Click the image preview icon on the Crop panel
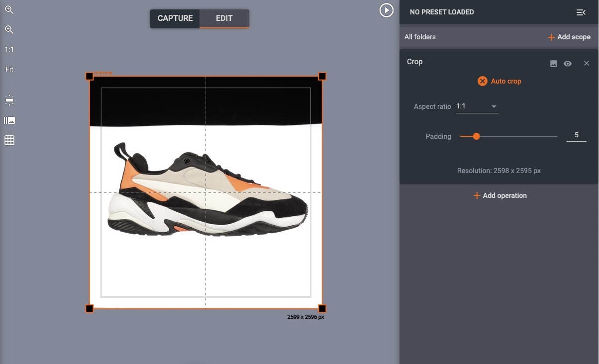The image size is (599, 364). (x=553, y=63)
